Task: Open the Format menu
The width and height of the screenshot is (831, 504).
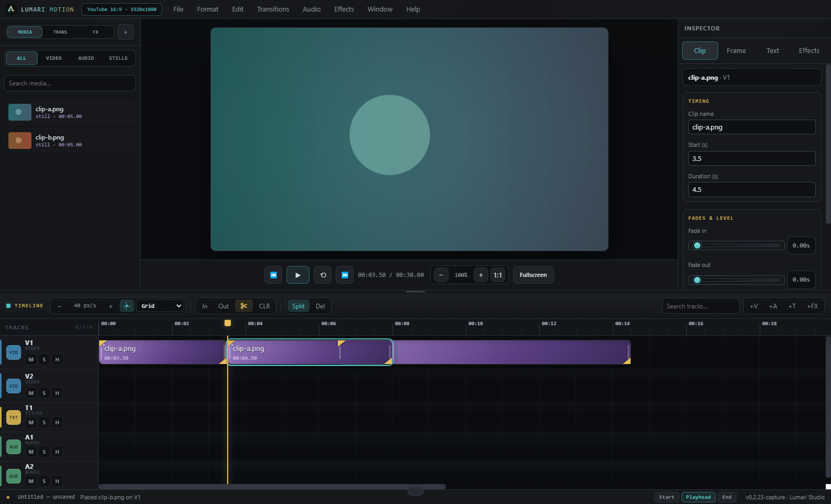Action: pos(208,9)
